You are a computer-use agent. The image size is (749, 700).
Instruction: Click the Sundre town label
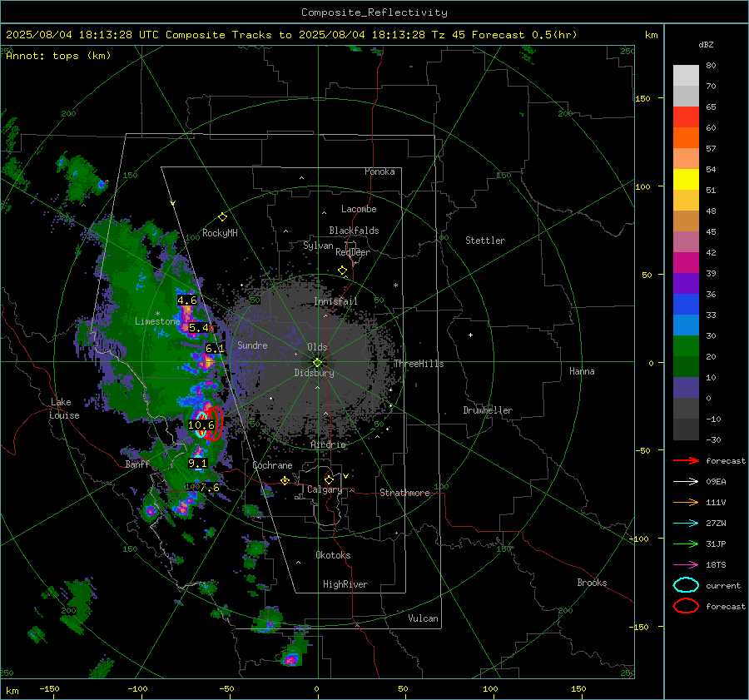[252, 345]
